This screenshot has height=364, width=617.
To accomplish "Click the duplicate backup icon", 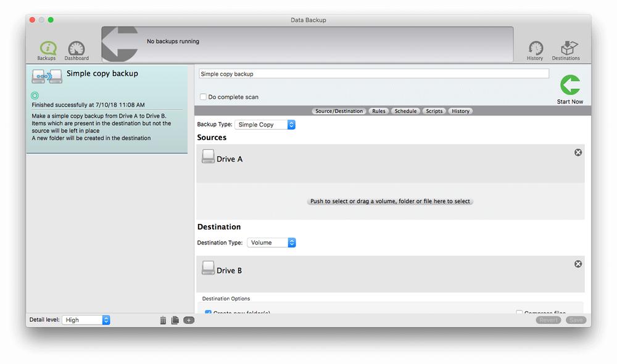I will pyautogui.click(x=175, y=320).
